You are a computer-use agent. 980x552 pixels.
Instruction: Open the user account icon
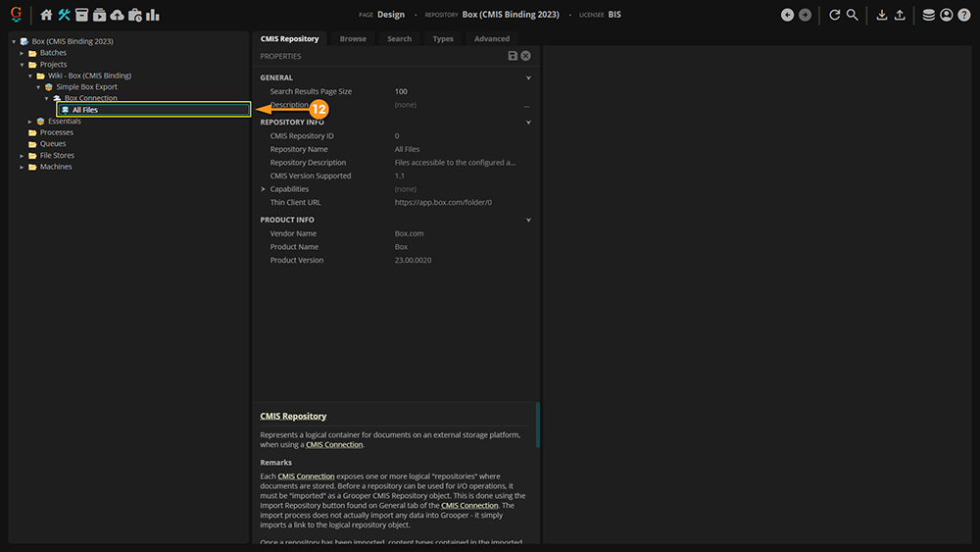pos(947,15)
